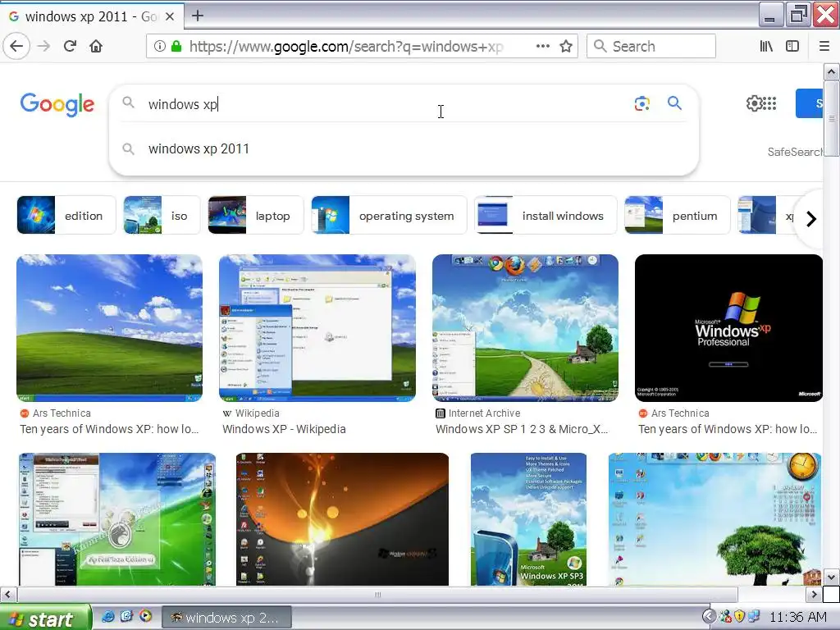Click 'Wikipedia' source label
840x630 pixels.
(257, 413)
